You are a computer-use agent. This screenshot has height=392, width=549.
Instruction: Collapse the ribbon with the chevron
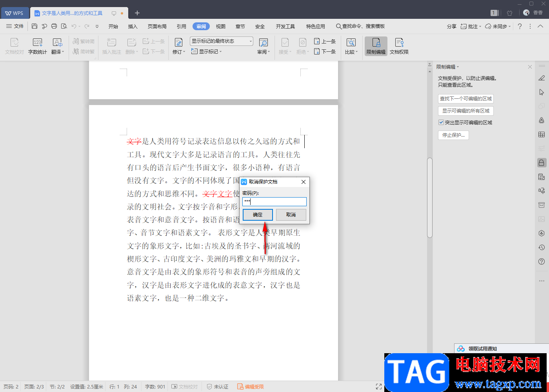(x=540, y=26)
